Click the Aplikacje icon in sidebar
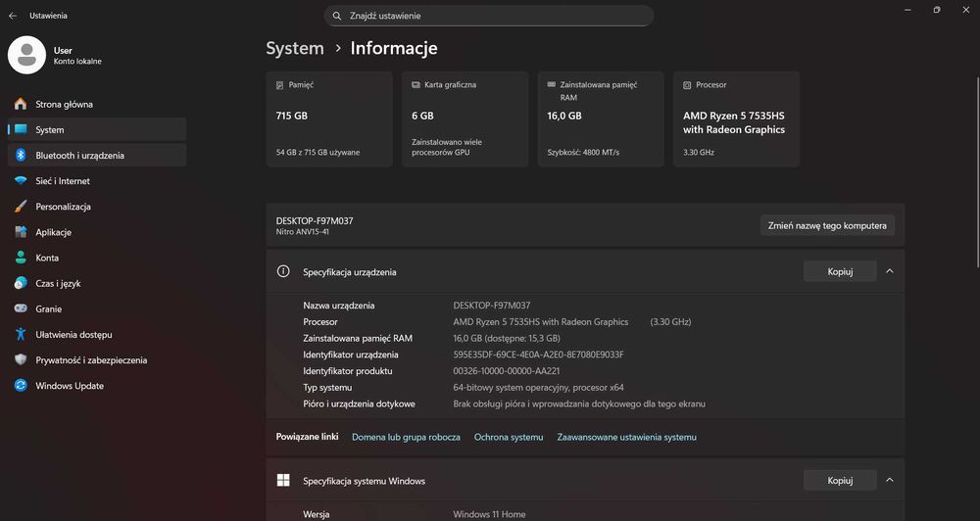 coord(21,232)
